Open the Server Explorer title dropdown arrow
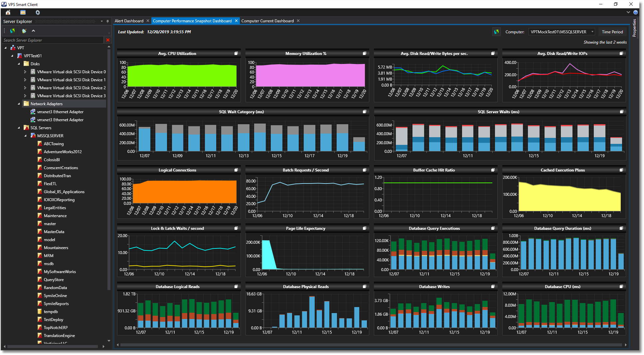 pos(102,21)
